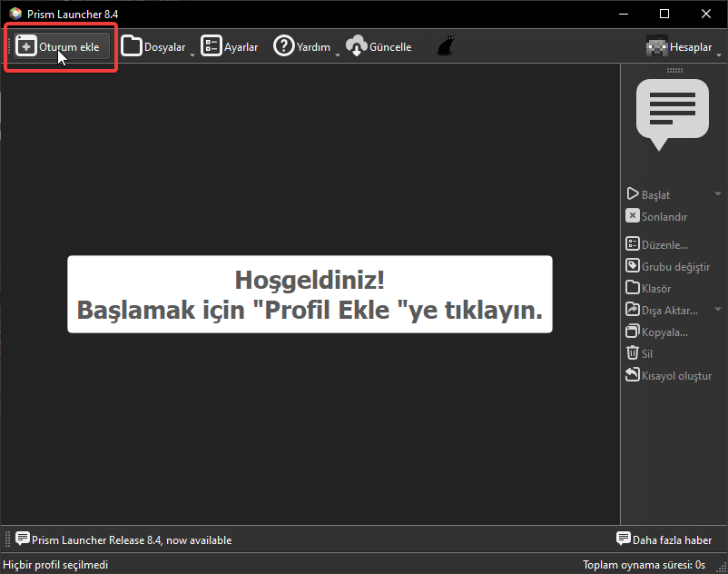
Task: Click the Oturum ekle add-instance button
Action: [62, 46]
